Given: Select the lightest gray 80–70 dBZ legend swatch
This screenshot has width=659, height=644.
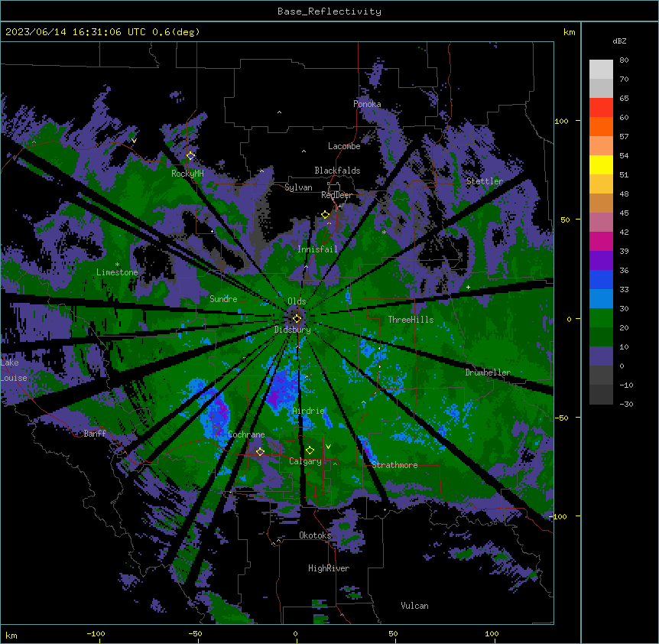Looking at the screenshot, I should [x=601, y=70].
